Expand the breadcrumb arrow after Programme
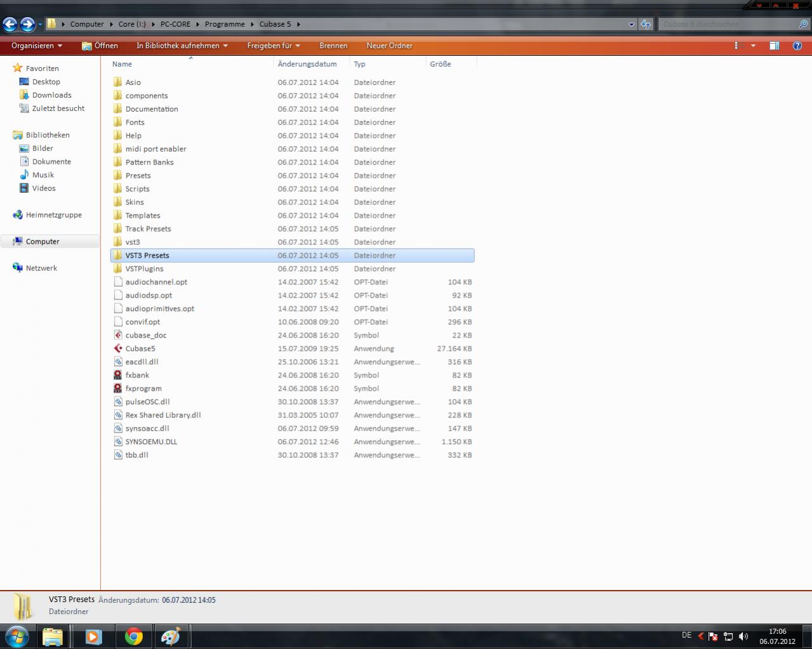This screenshot has width=812, height=649. click(252, 24)
